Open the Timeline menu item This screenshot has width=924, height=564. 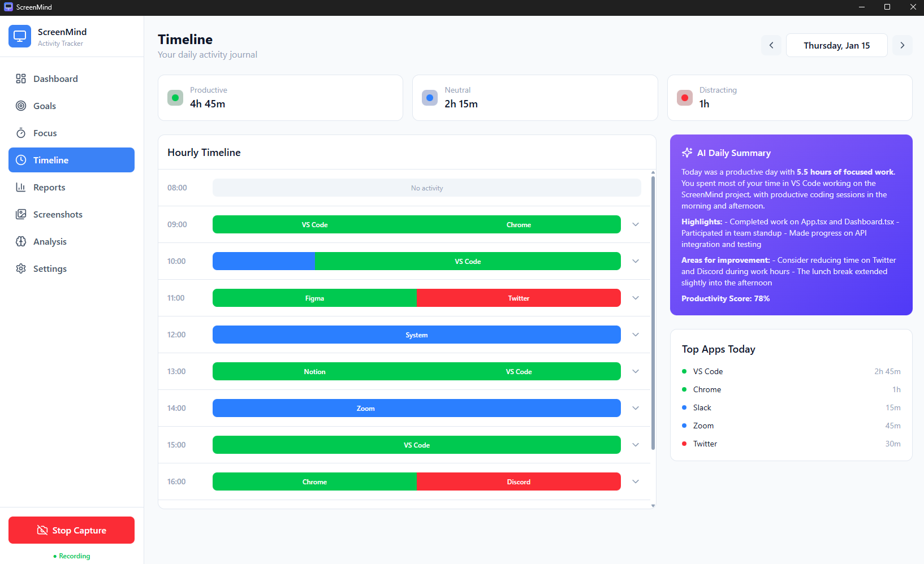click(x=71, y=160)
